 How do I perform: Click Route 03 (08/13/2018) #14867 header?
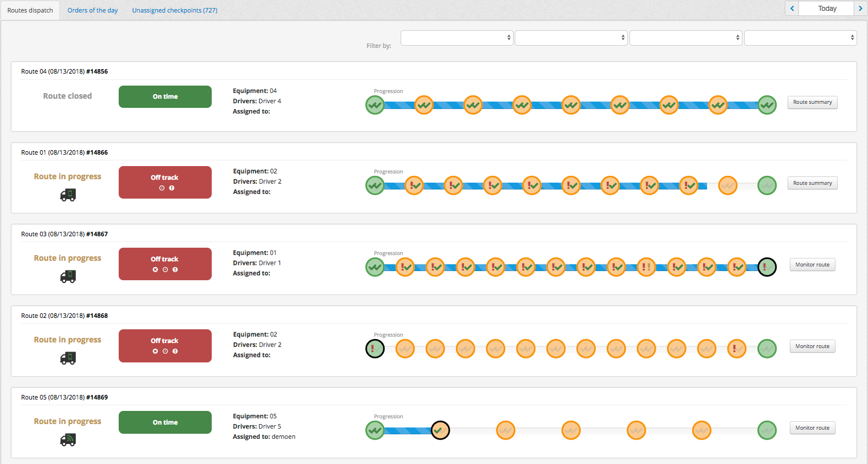tap(64, 234)
